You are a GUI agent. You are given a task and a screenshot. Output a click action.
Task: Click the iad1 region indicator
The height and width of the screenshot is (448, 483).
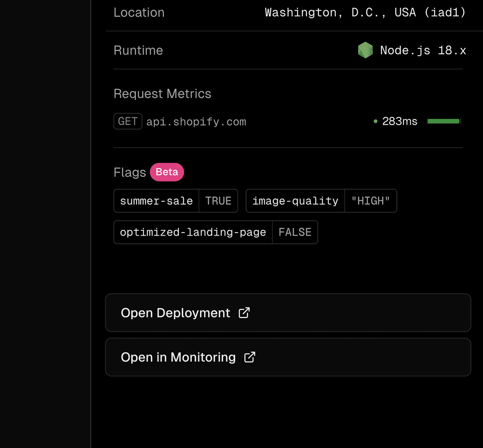[445, 13]
